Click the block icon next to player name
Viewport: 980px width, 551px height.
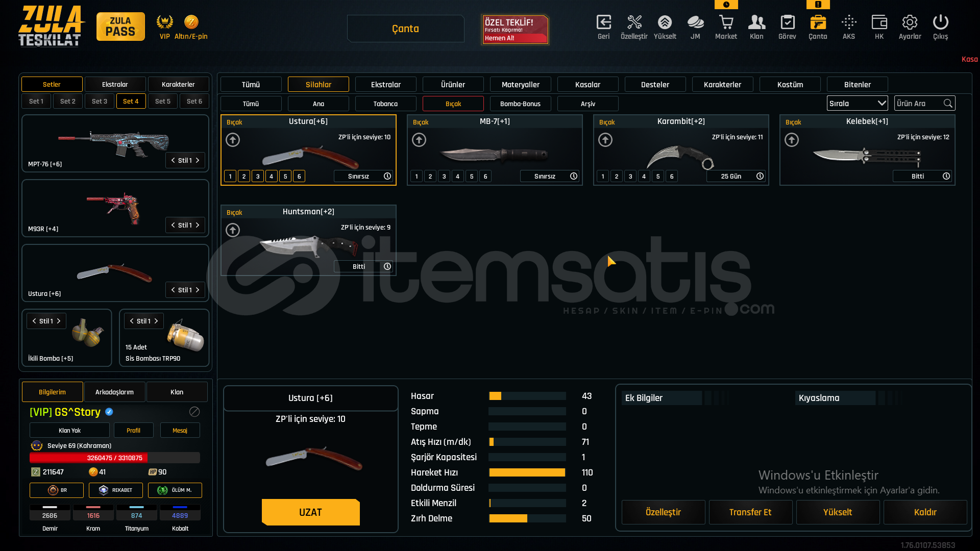(194, 412)
